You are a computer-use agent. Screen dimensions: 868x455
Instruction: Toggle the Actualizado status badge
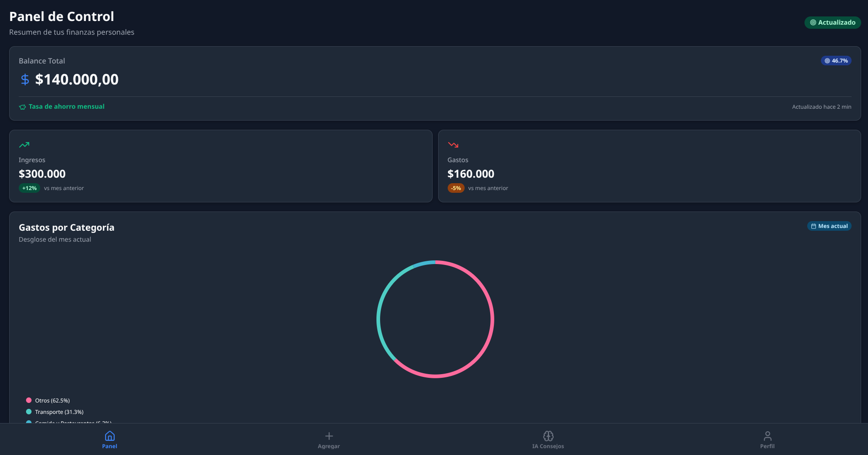click(x=832, y=22)
